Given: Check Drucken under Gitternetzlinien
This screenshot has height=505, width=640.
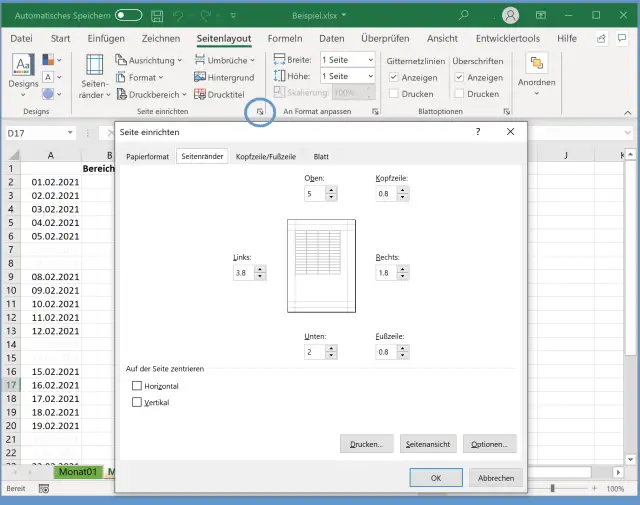Looking at the screenshot, I should coord(394,94).
